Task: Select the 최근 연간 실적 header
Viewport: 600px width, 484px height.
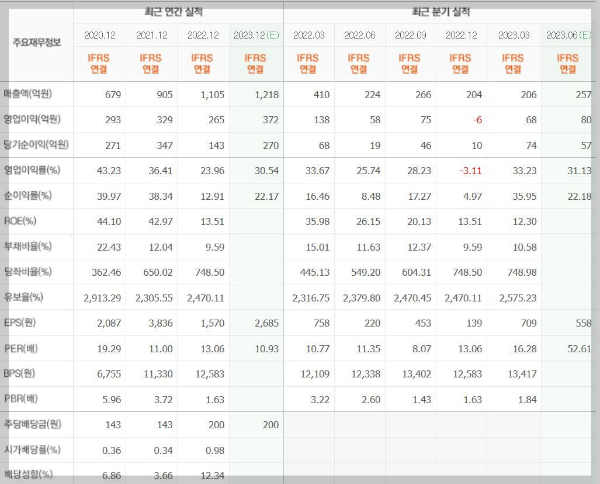Action: coord(173,12)
